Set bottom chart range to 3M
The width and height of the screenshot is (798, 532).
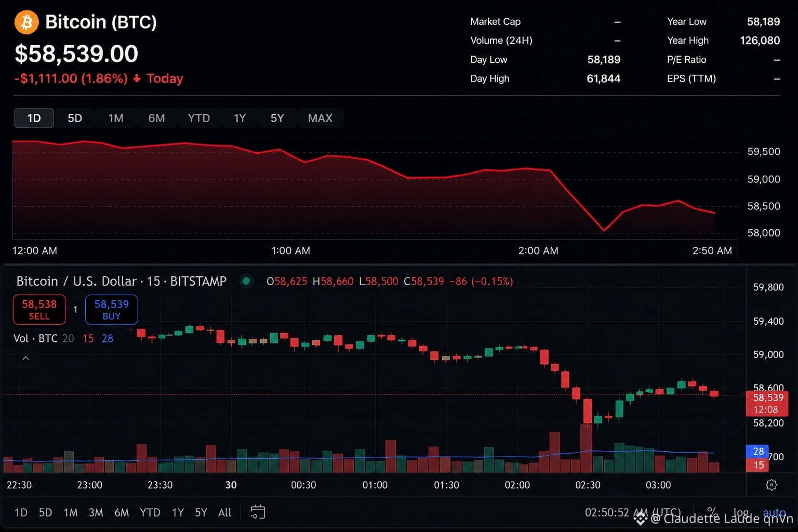(96, 513)
